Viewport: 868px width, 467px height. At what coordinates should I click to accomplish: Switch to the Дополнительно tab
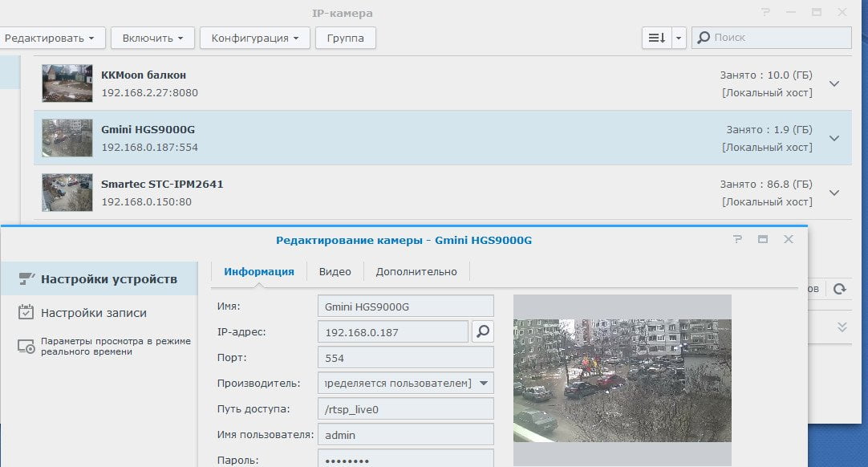tap(416, 271)
